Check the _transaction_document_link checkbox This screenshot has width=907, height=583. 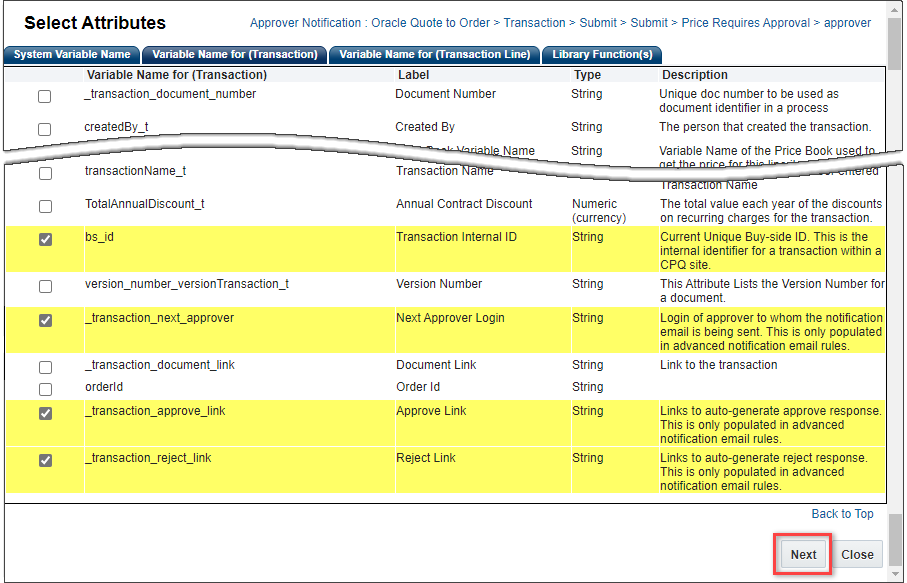click(44, 368)
